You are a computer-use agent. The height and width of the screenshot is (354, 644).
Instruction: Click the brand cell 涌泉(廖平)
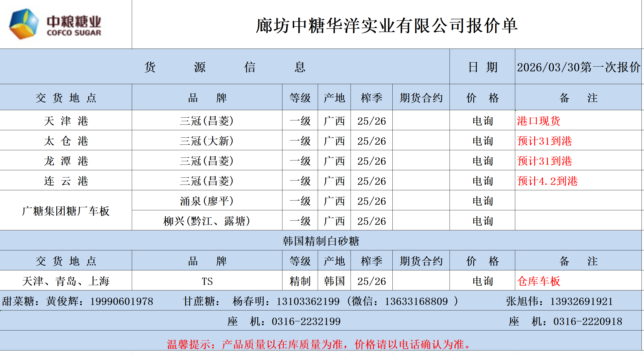(x=207, y=201)
